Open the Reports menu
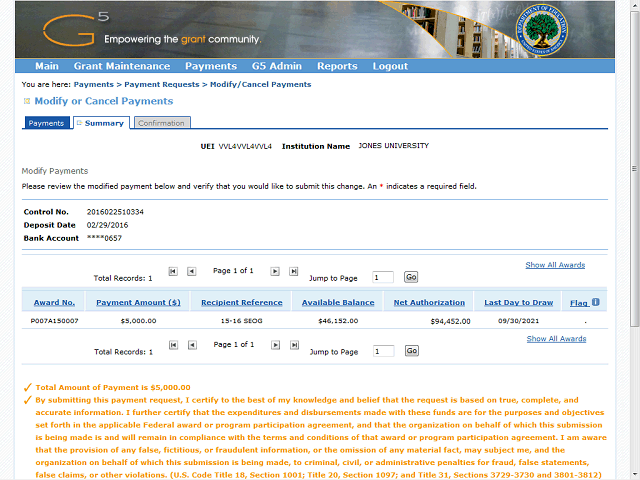This screenshot has width=640, height=480. coord(337,66)
